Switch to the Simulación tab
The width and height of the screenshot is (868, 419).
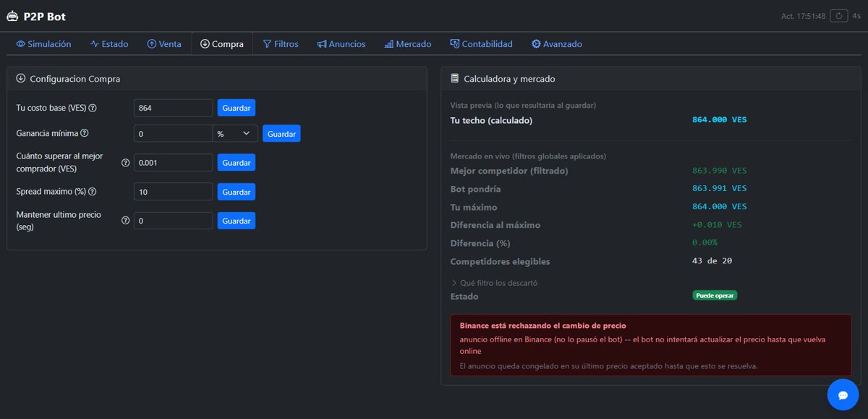tap(43, 44)
